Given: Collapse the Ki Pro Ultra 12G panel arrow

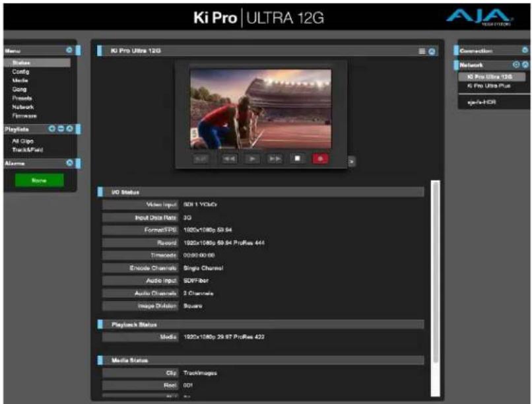Looking at the screenshot, I should click(x=432, y=51).
